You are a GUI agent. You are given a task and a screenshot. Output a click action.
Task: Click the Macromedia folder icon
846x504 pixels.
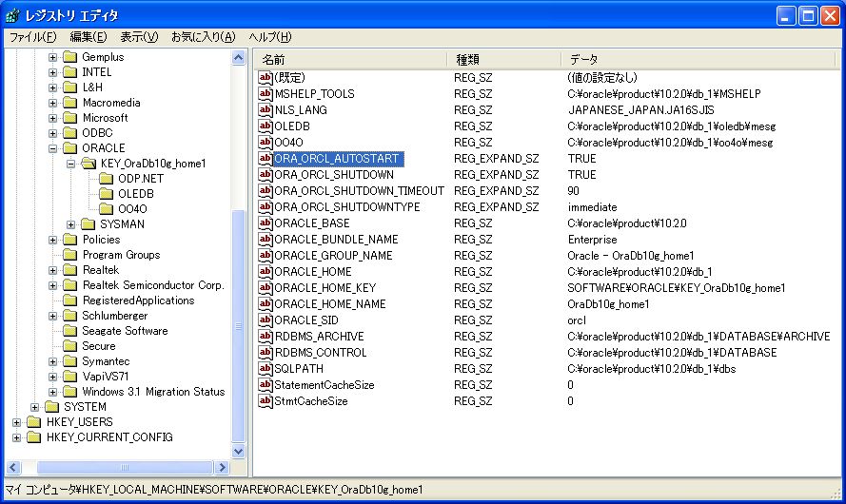click(x=70, y=103)
